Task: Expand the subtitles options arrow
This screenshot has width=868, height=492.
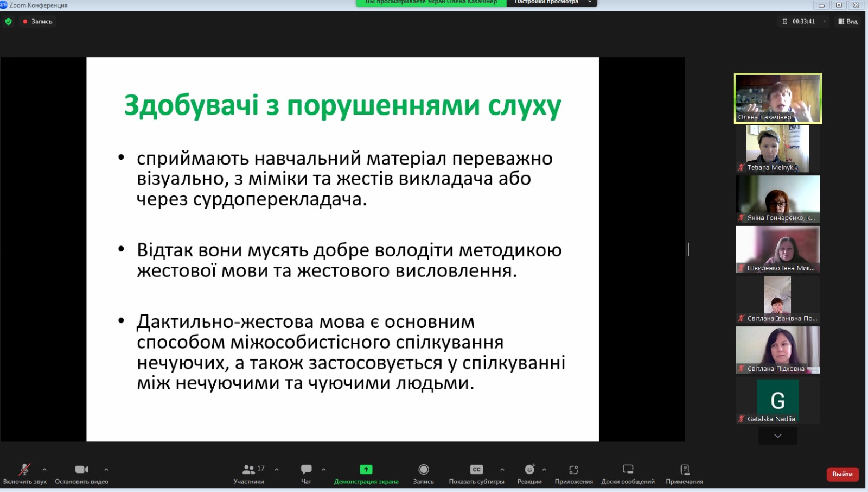Action: tap(502, 469)
